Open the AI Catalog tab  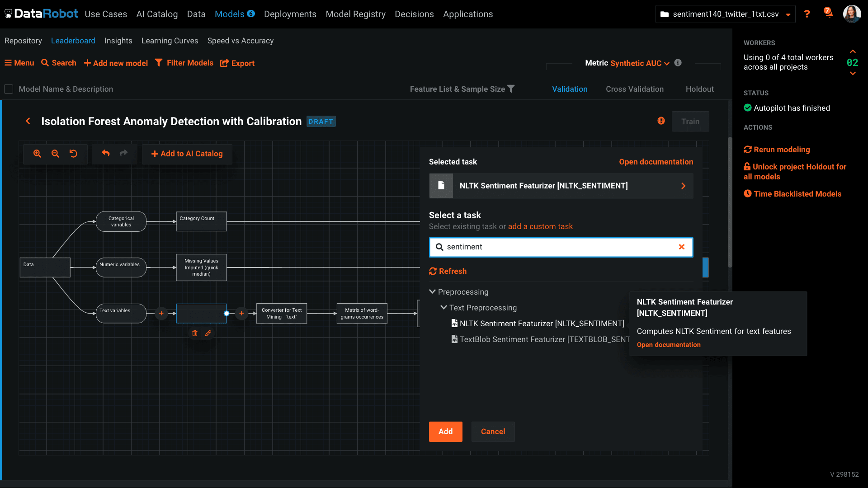pyautogui.click(x=157, y=14)
